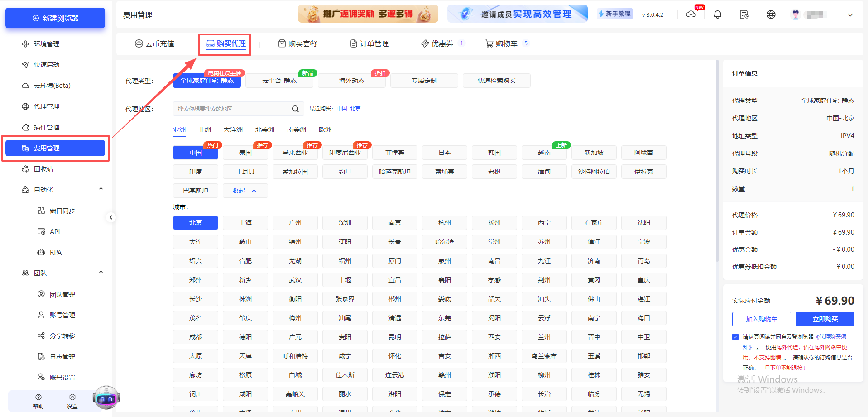The width and height of the screenshot is (868, 417).
Task: Collapse the city list with 收起
Action: (245, 190)
